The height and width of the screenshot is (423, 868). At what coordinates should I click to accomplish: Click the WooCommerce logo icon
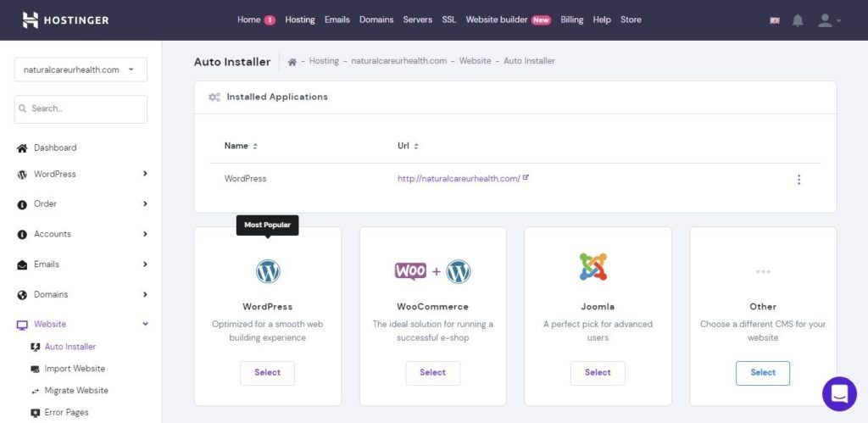432,271
